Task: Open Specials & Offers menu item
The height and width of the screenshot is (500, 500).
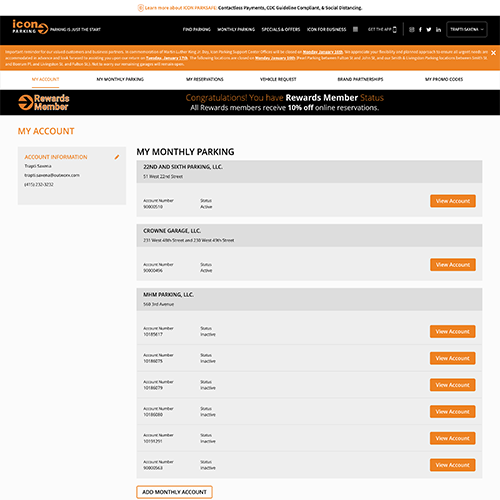Action: [281, 29]
